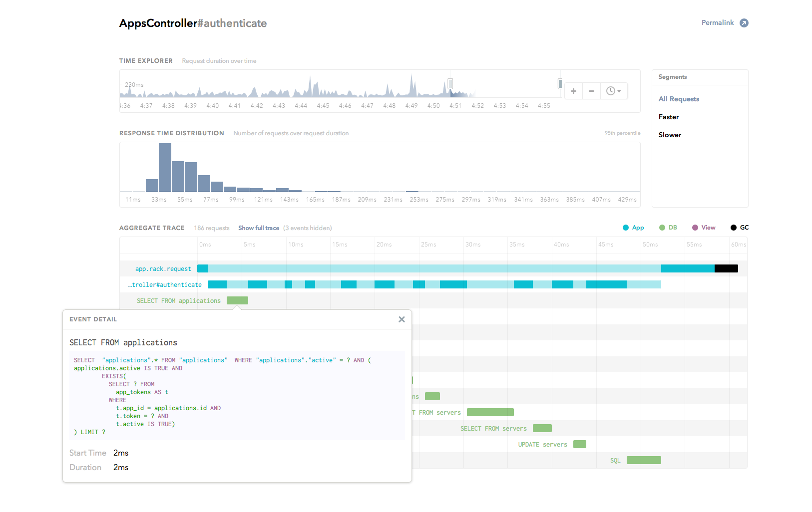Click the black GC segment in app.rack.request
This screenshot has height=512, width=812.
[726, 268]
